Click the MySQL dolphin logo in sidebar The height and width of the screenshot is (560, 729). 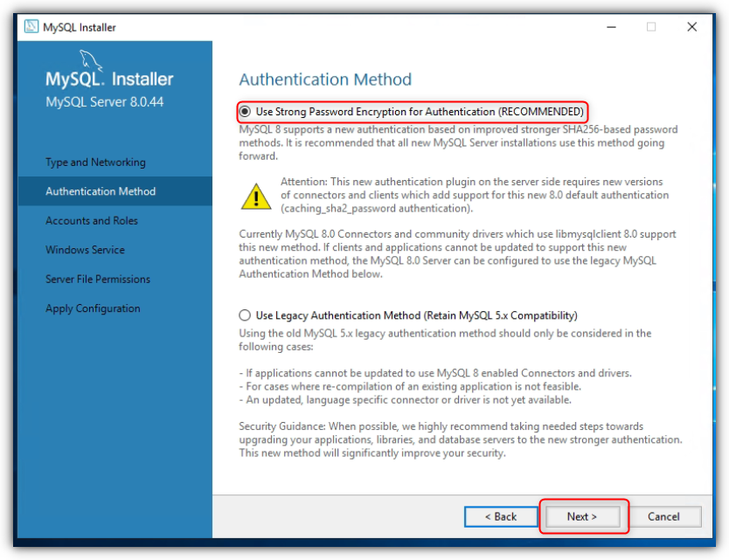point(90,60)
